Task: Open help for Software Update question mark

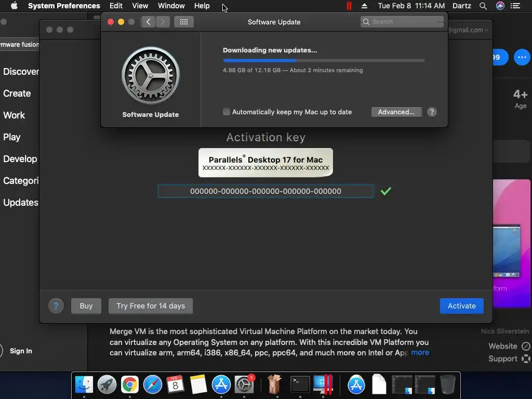Action: (x=432, y=112)
